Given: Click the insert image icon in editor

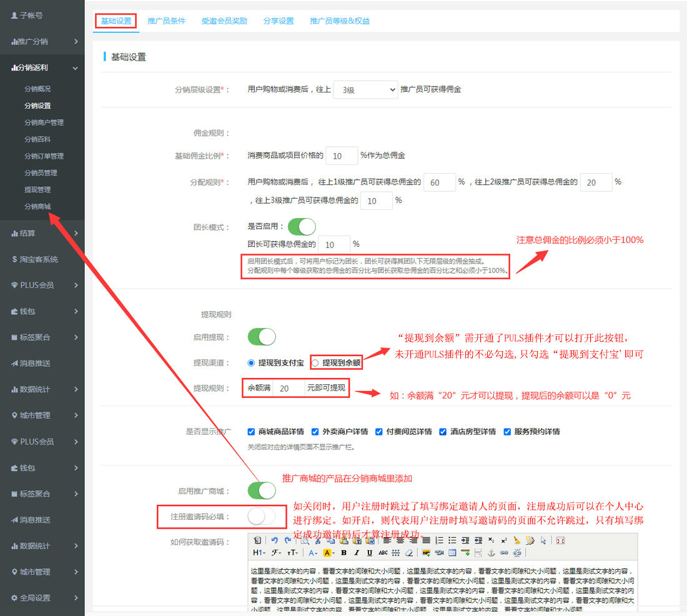Looking at the screenshot, I should (426, 553).
